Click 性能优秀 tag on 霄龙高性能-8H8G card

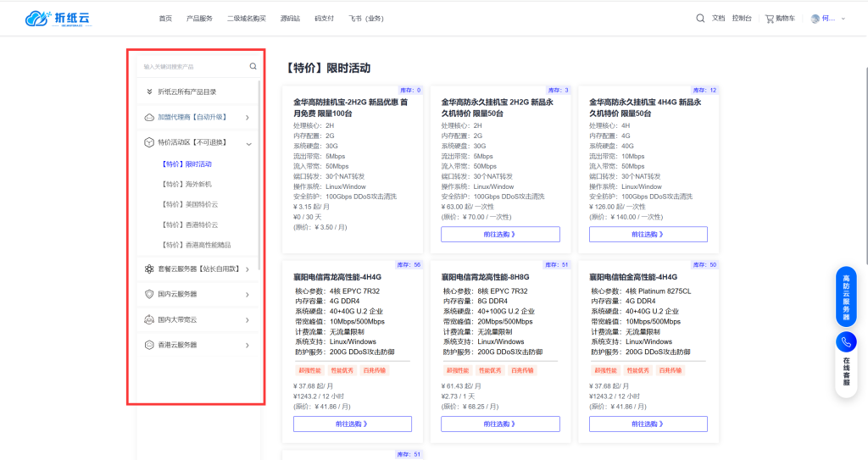490,370
